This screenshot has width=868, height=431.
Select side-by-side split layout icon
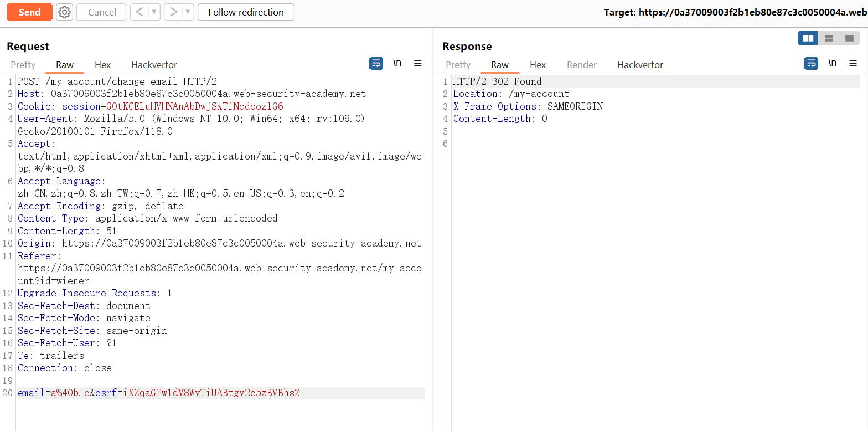coord(808,38)
